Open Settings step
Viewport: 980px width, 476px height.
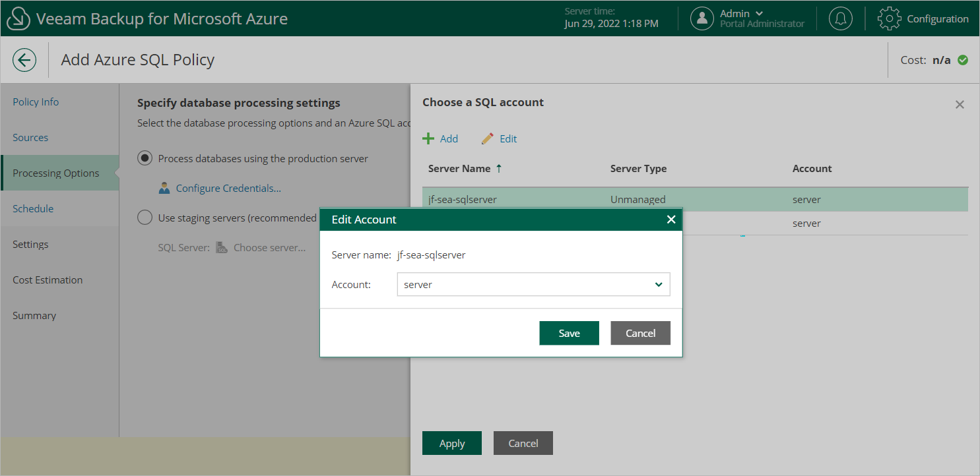pos(30,244)
